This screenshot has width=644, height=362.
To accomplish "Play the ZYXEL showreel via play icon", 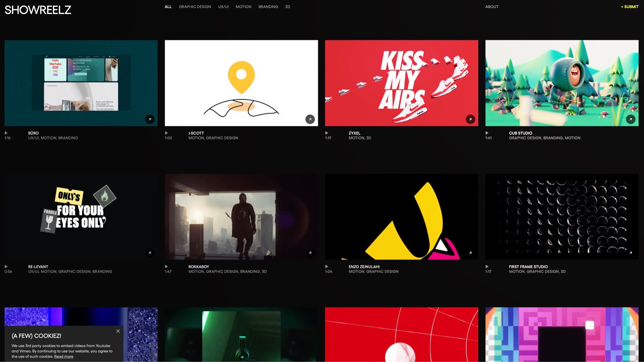I will coord(327,133).
